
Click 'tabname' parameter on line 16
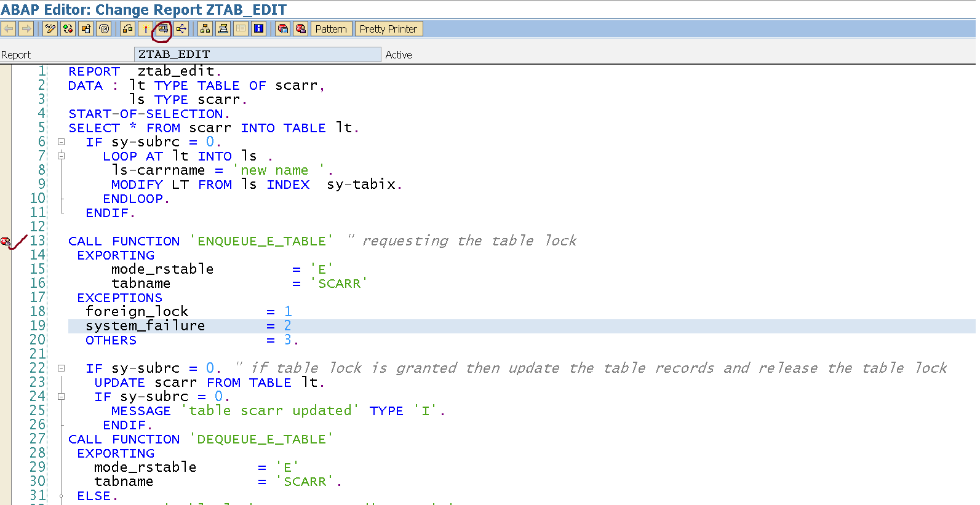click(x=141, y=284)
